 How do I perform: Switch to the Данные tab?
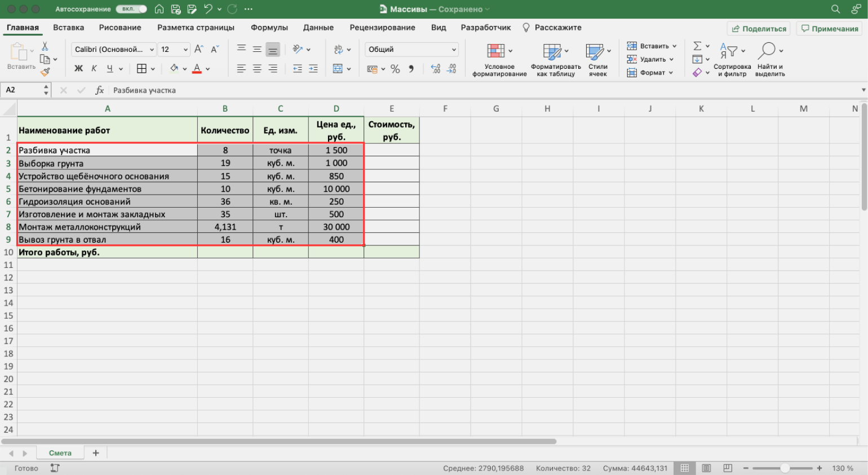pyautogui.click(x=318, y=28)
